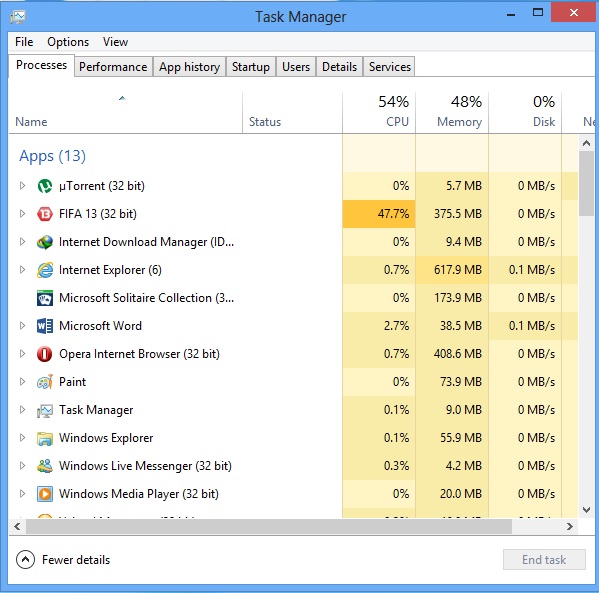
Task: Click the Fewer details link
Action: 76,560
